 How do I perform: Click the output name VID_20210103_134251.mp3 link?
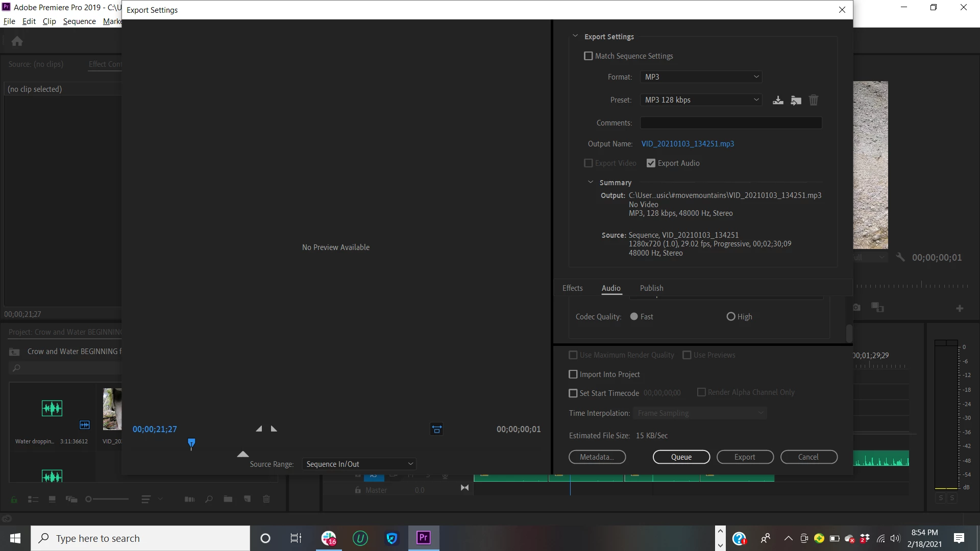[688, 144]
